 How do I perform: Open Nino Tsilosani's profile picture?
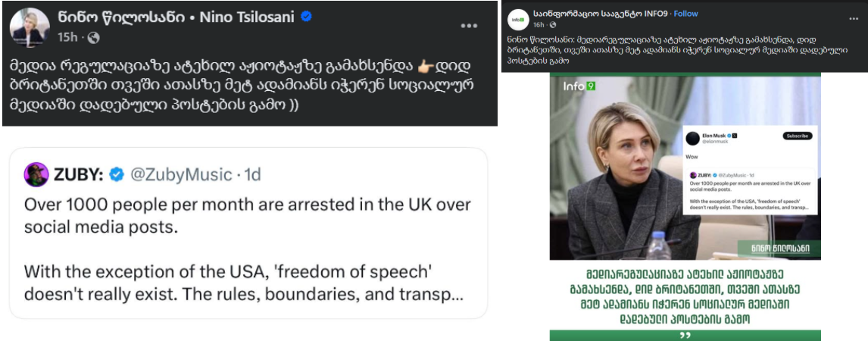point(30,27)
